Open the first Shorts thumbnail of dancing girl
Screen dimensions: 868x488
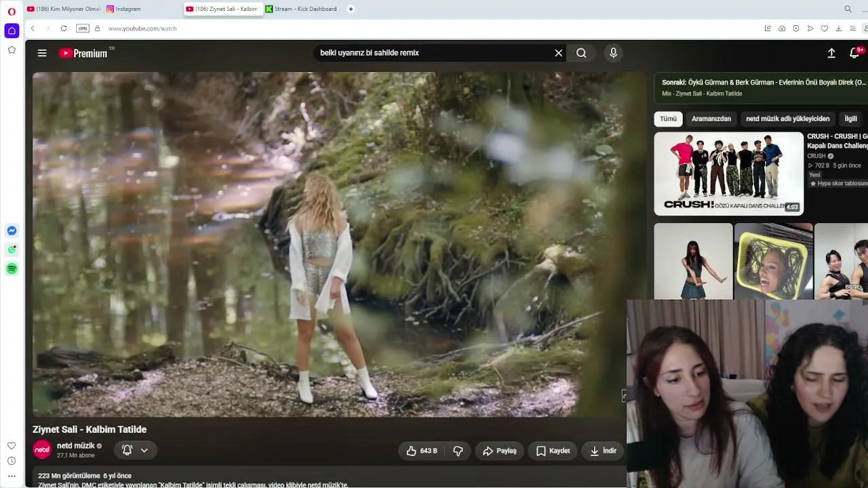click(x=693, y=262)
